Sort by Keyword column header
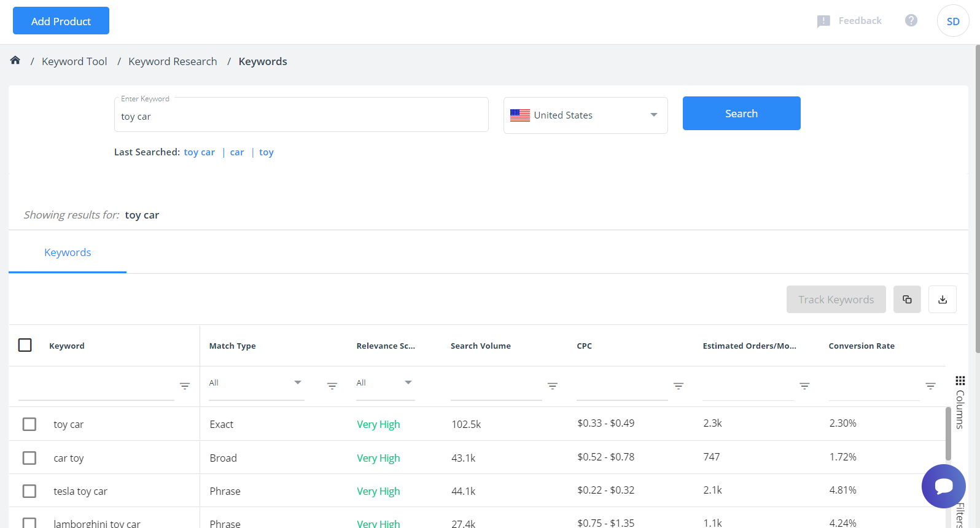The height and width of the screenshot is (528, 980). pyautogui.click(x=67, y=346)
